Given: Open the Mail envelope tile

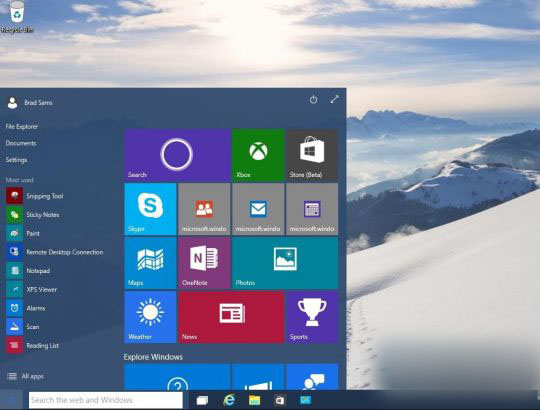Looking at the screenshot, I should 258,209.
